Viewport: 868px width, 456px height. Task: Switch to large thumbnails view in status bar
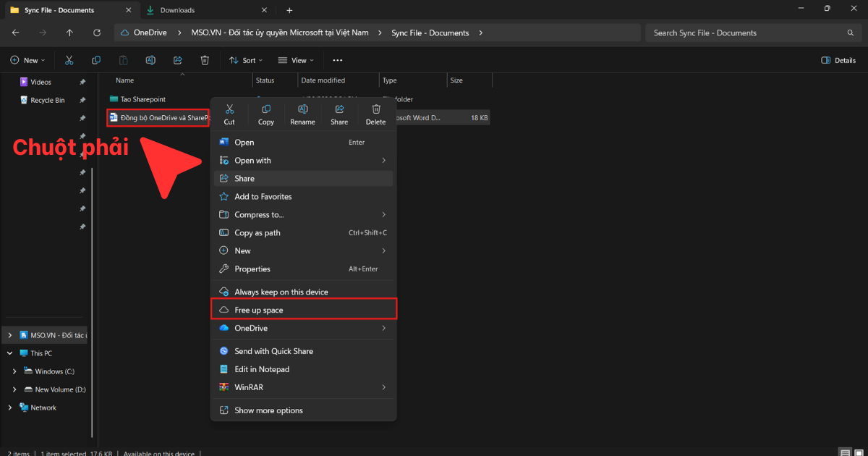859,452
